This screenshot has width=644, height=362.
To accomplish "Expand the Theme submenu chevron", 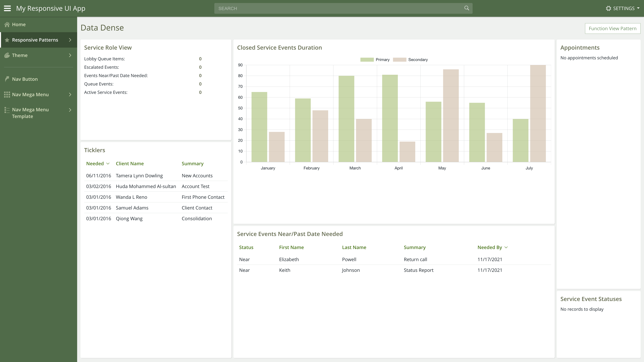I will pos(70,55).
